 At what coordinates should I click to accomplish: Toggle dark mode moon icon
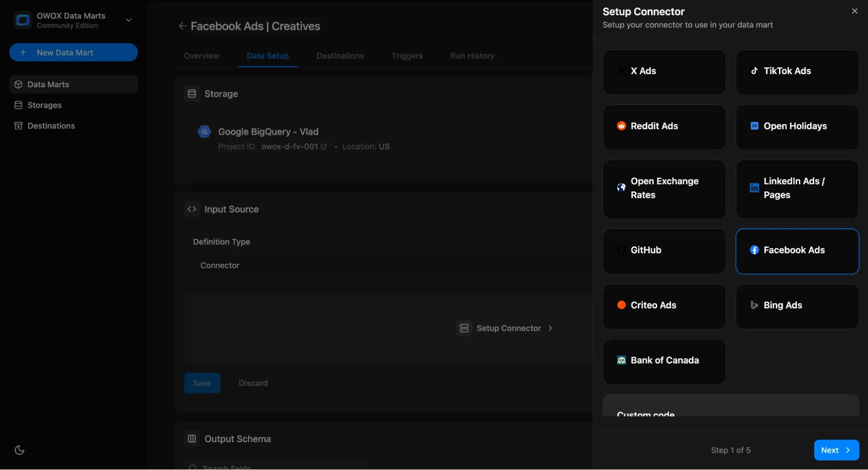pos(20,450)
